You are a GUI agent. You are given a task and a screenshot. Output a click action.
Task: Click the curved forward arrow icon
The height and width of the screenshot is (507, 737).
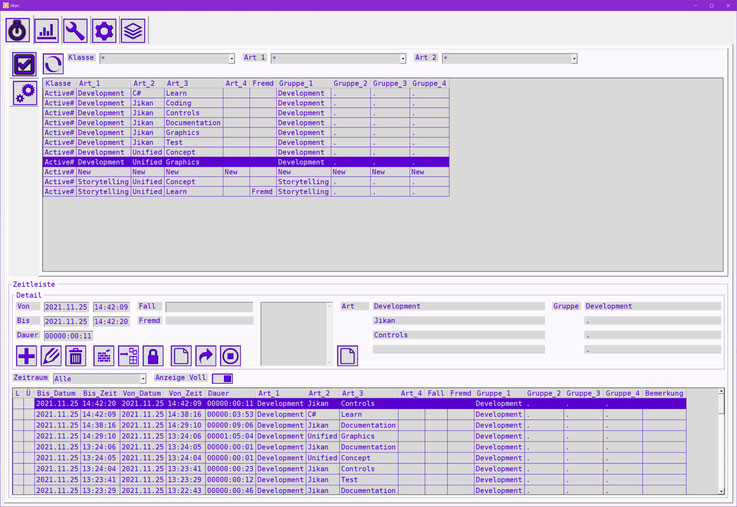205,356
